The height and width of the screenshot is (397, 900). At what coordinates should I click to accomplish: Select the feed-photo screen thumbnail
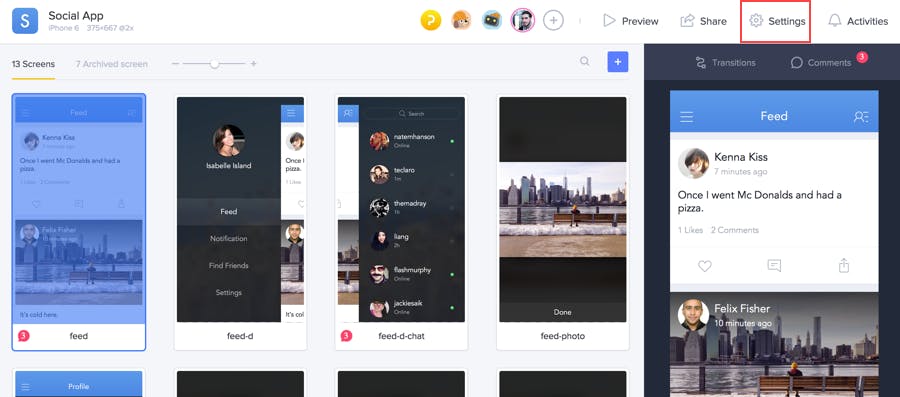(x=562, y=223)
